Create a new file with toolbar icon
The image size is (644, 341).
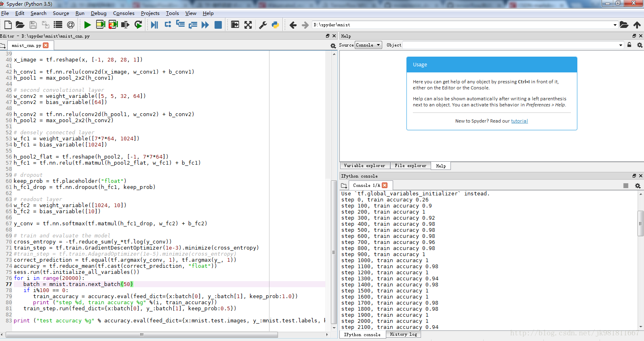8,25
